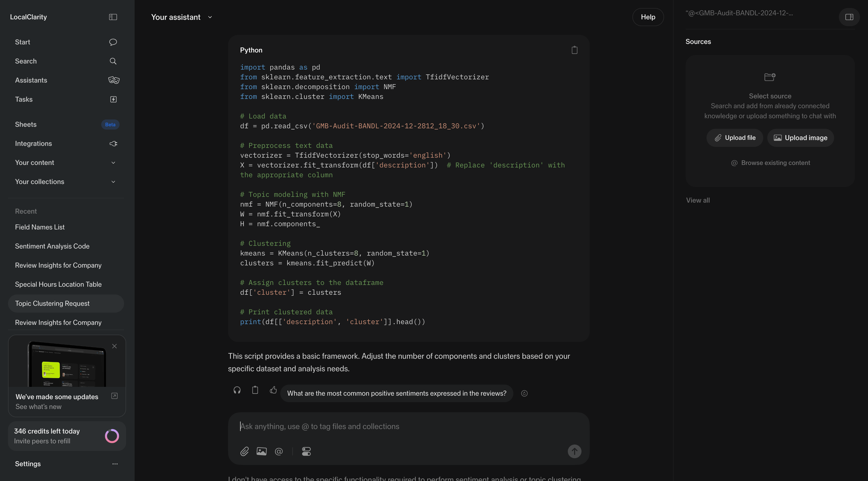The image size is (868, 481).
Task: Click the credits progress ring
Action: [x=112, y=436]
